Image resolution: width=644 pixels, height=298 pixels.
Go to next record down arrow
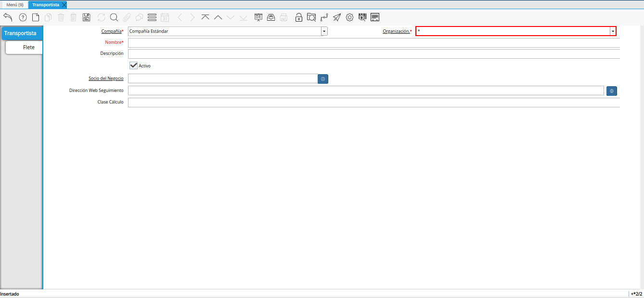coord(231,17)
